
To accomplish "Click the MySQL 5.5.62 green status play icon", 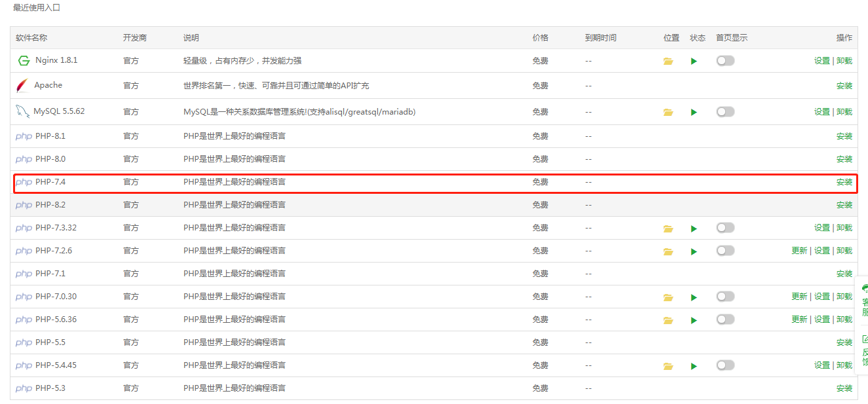I will tap(694, 113).
